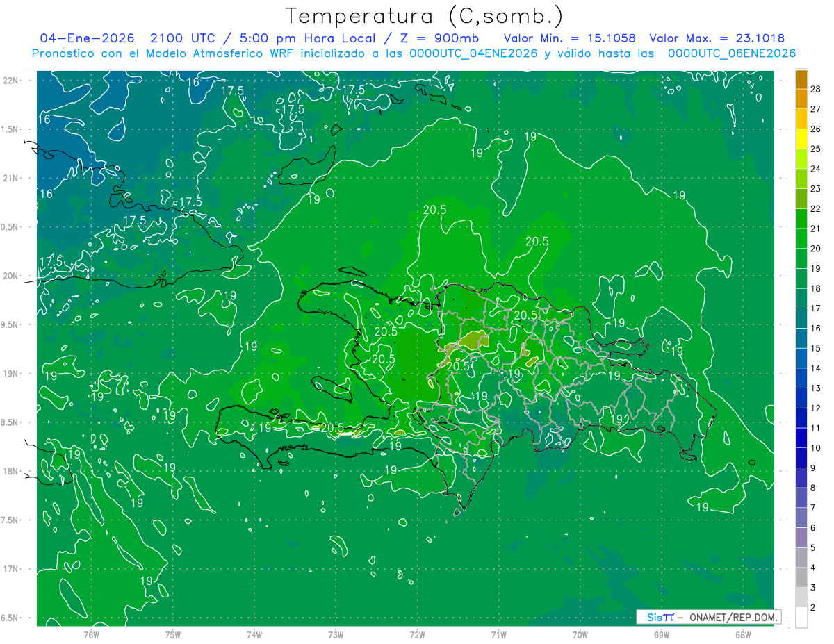Click the dark orange swatch above 28
The image size is (834, 644).
(801, 79)
